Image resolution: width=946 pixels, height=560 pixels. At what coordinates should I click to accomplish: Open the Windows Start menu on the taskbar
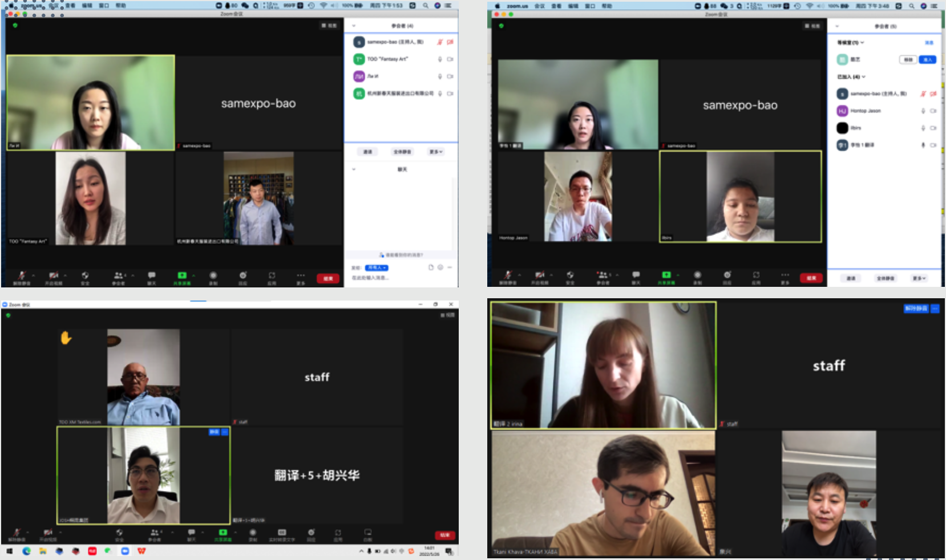[9, 551]
